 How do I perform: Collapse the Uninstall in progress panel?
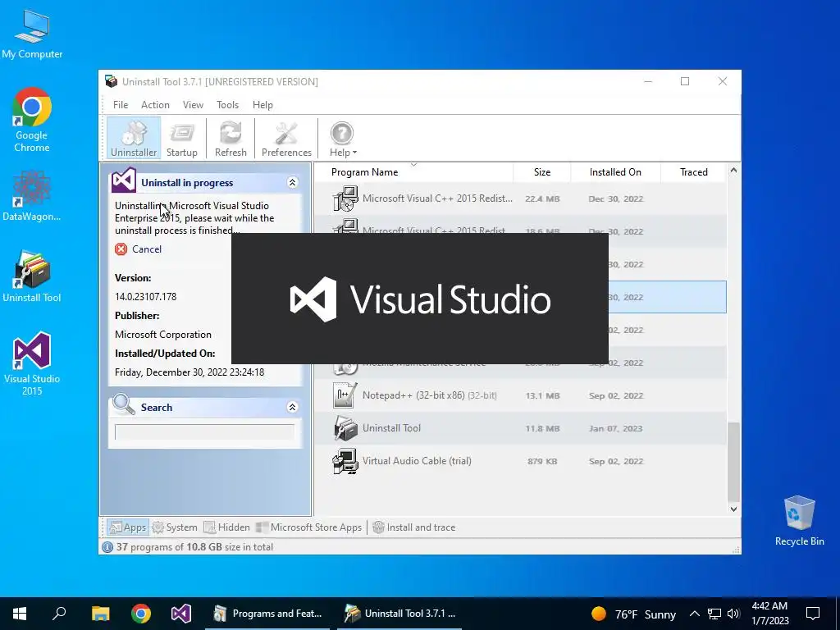click(293, 183)
